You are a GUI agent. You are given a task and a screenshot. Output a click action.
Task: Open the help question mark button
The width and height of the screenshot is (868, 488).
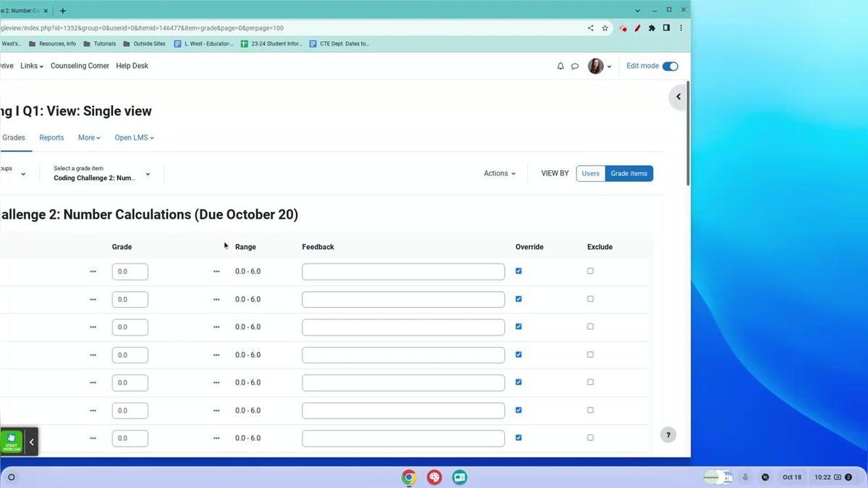(668, 435)
